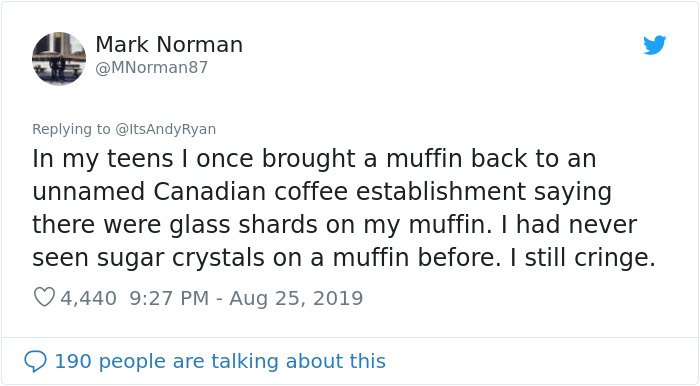Click the 4,440 likes count

click(x=88, y=298)
